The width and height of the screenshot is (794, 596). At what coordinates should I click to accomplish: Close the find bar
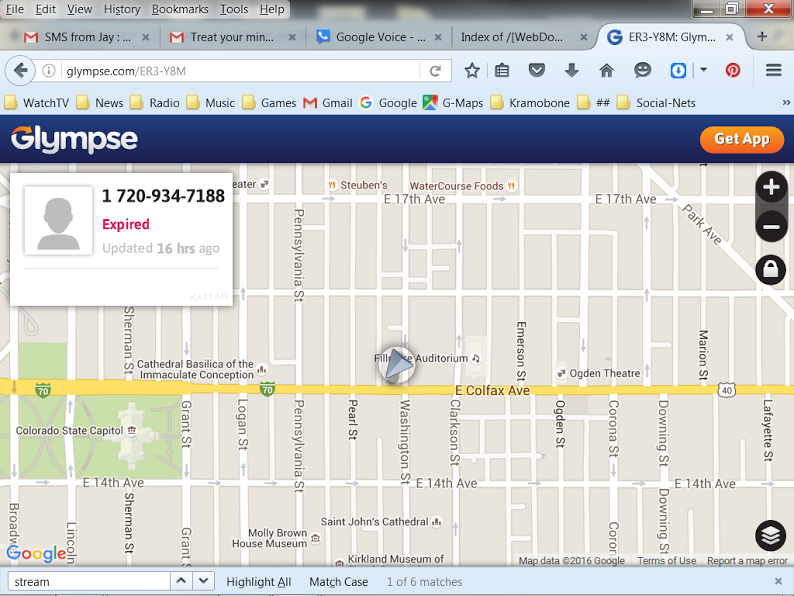(x=778, y=581)
